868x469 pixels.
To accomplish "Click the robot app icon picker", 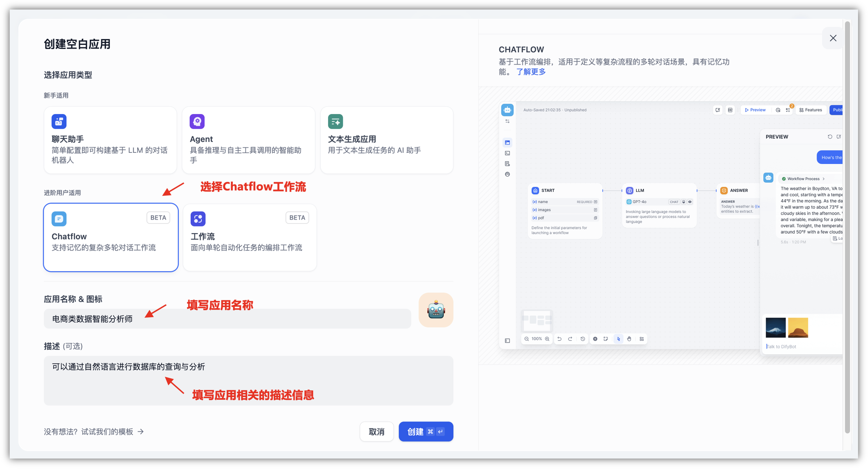I will [436, 310].
